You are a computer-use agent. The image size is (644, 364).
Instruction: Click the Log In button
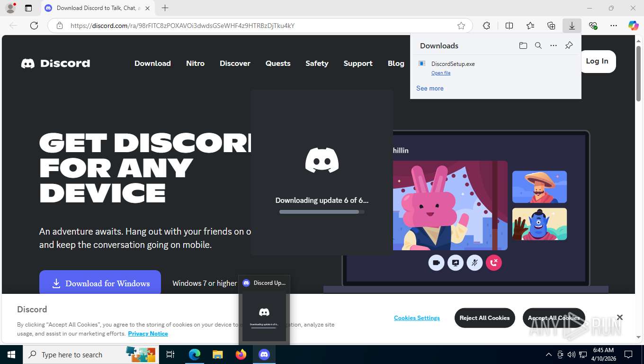pos(597,61)
